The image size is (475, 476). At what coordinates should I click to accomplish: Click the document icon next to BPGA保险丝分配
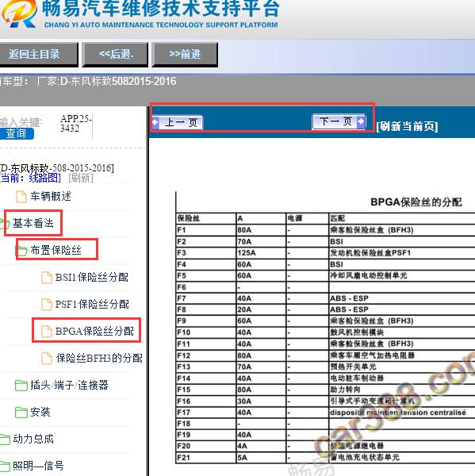pyautogui.click(x=47, y=332)
